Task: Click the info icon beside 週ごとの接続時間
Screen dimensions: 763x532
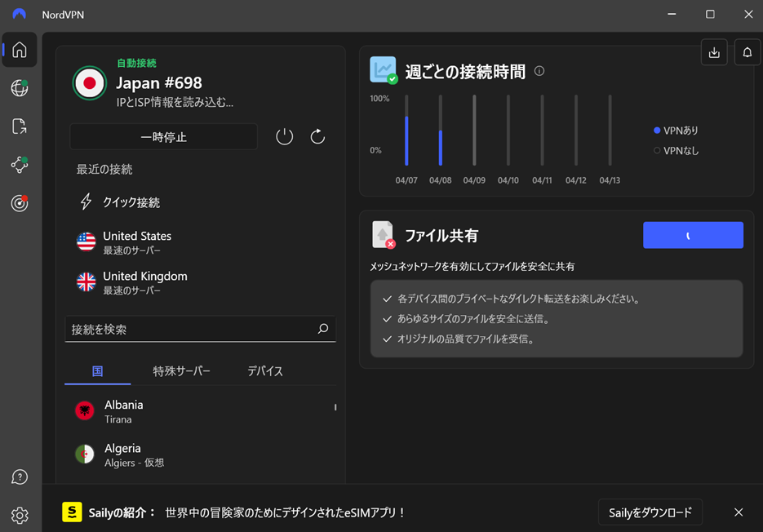Action: [x=539, y=71]
